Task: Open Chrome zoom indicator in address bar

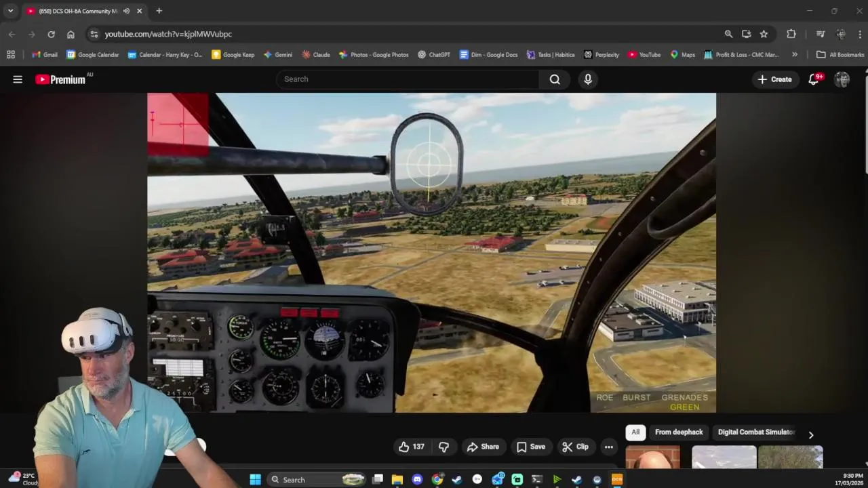Action: pos(728,34)
